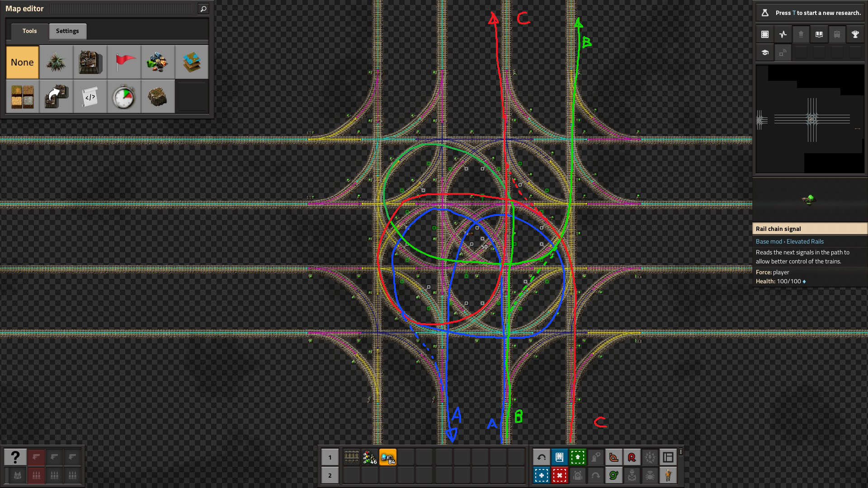Click the Elevated Rails mod link
The width and height of the screenshot is (868, 488).
pos(805,242)
